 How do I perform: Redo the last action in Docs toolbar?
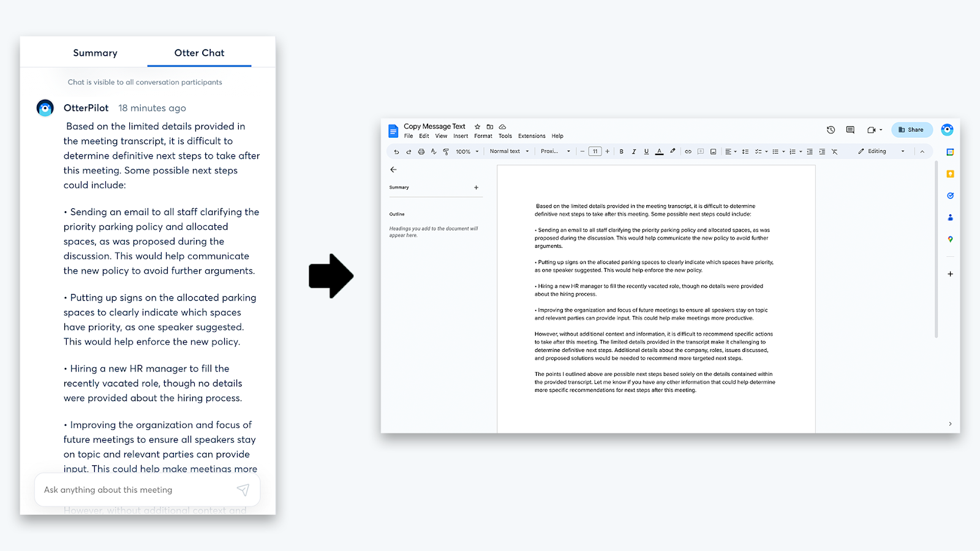pyautogui.click(x=409, y=151)
